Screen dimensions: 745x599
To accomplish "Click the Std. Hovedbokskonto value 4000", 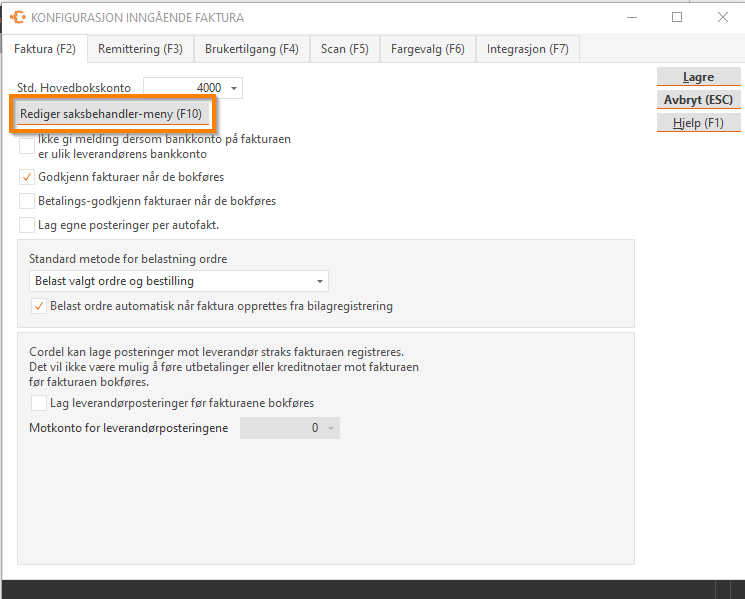I will tap(209, 88).
